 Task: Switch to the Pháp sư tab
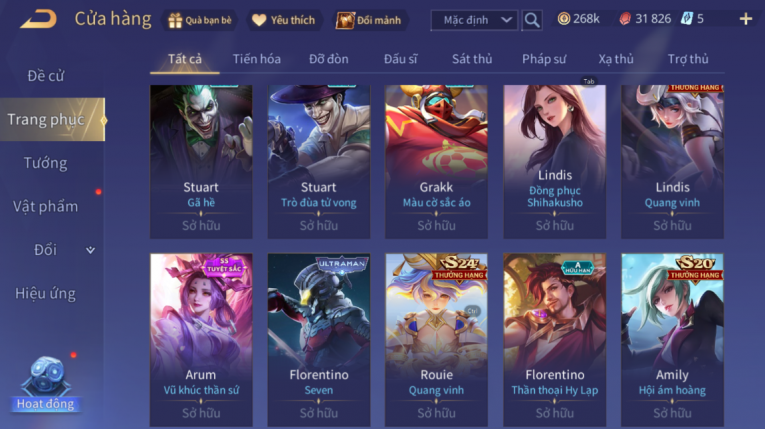(x=544, y=59)
